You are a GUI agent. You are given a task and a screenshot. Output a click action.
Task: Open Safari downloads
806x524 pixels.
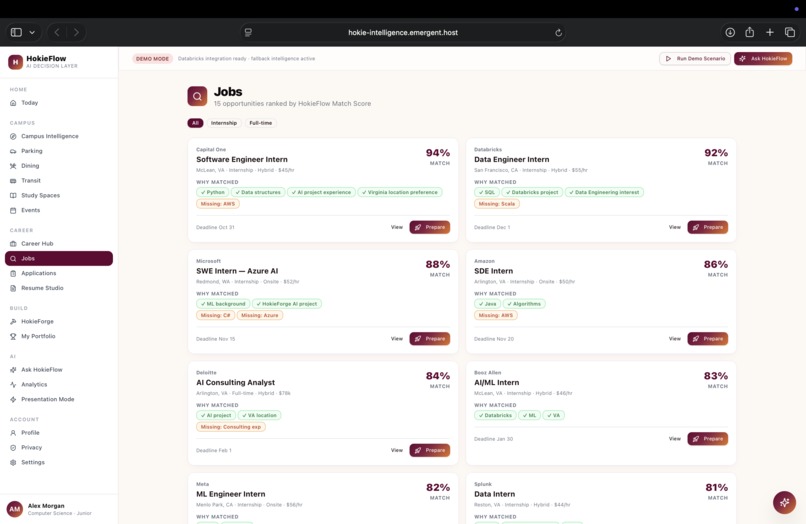coord(730,32)
